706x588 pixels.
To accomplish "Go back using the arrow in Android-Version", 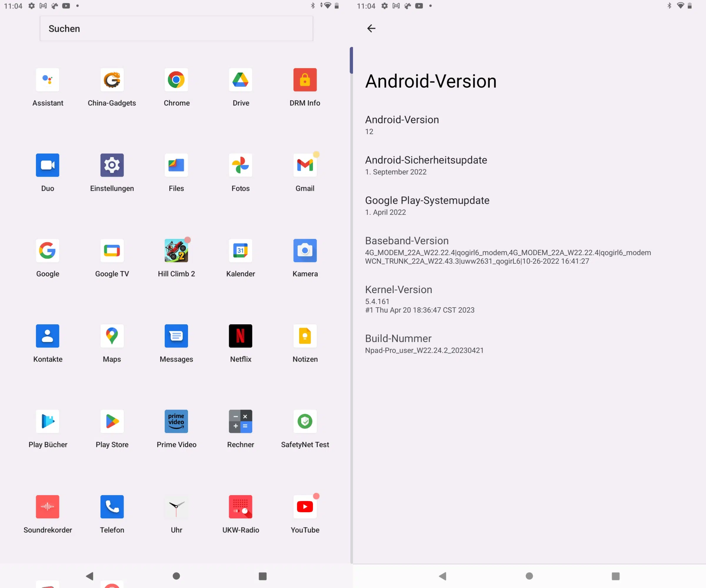I will tap(371, 29).
